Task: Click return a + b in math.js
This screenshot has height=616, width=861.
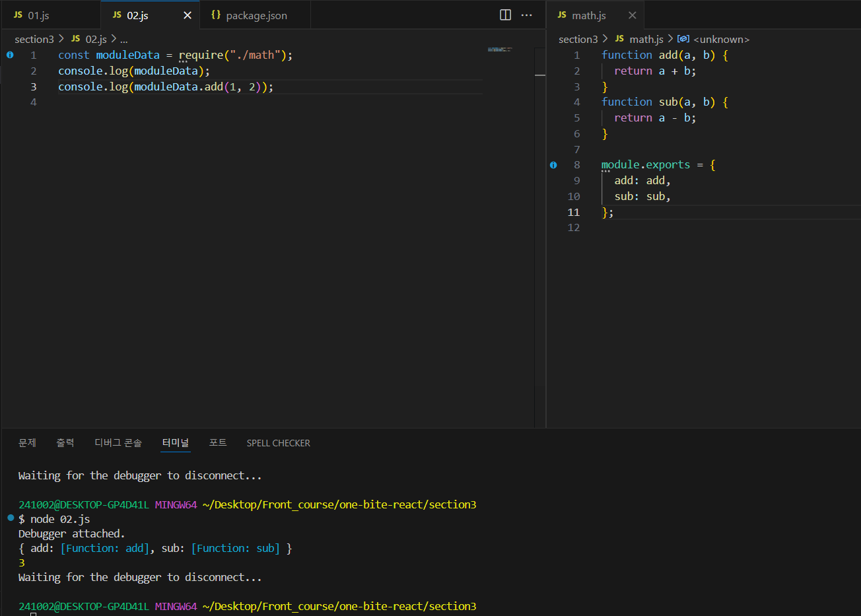Action: (655, 71)
